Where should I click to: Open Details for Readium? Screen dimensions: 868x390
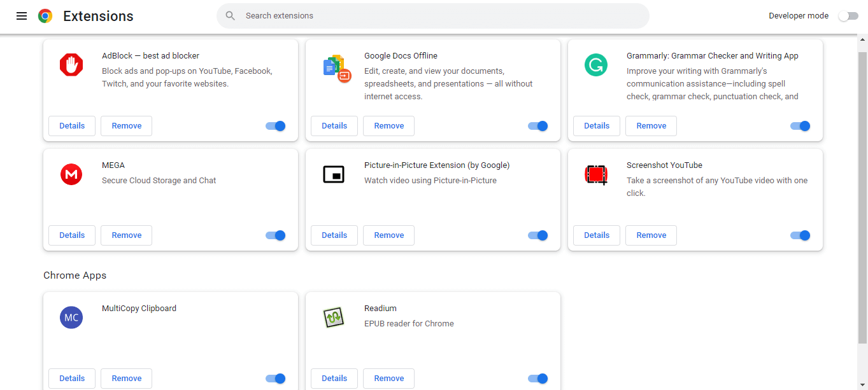click(x=334, y=379)
